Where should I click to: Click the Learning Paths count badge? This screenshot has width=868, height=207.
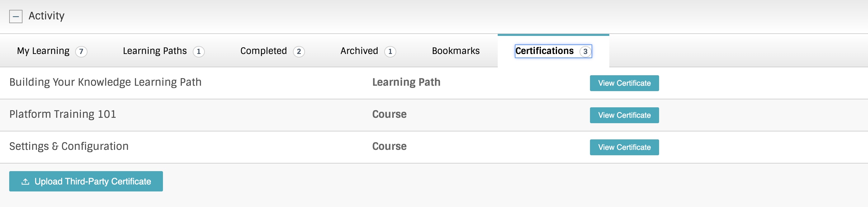tap(198, 52)
